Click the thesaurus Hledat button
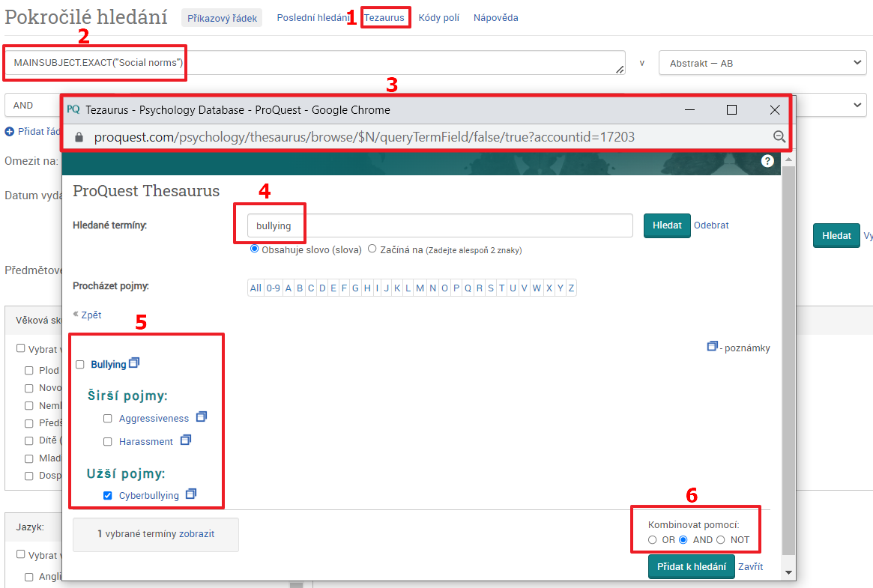The width and height of the screenshot is (873, 588). (667, 225)
